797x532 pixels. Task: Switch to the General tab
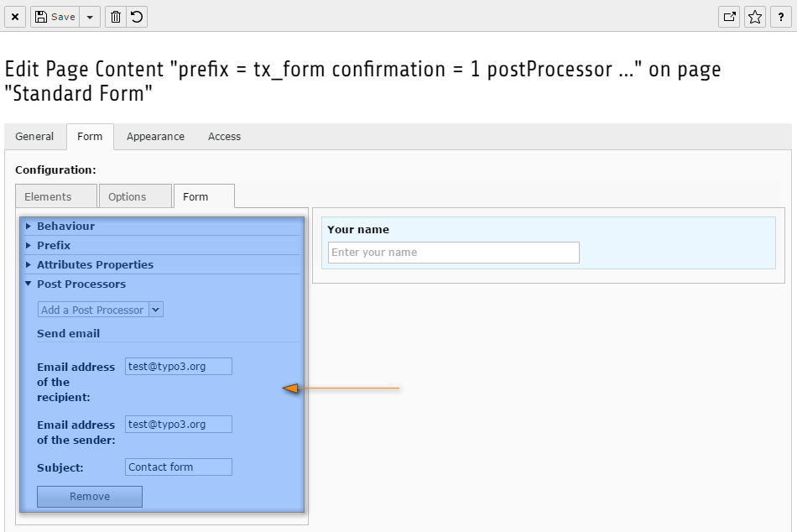tap(34, 136)
